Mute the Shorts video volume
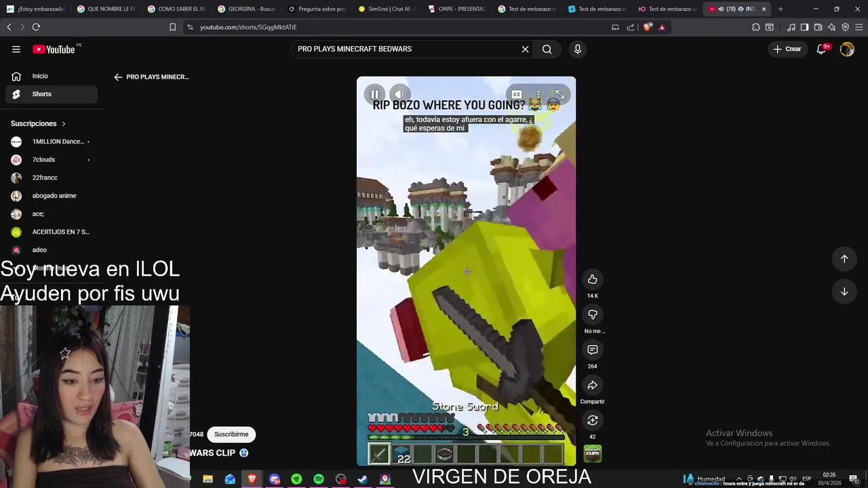The height and width of the screenshot is (488, 868). click(x=399, y=94)
